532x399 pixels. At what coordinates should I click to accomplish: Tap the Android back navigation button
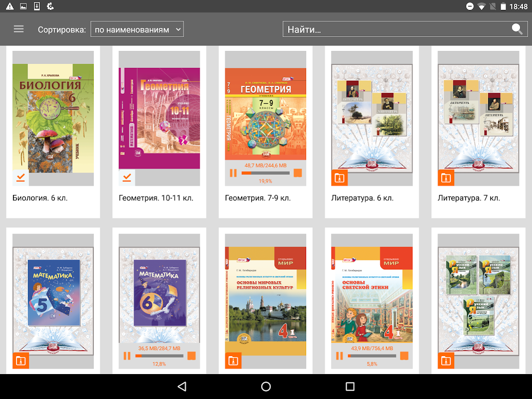coord(182,387)
